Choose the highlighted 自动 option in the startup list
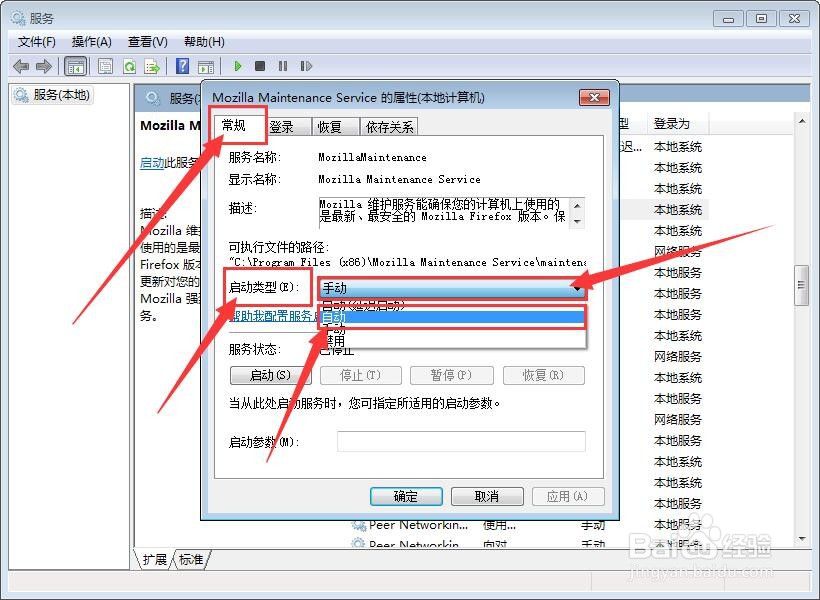This screenshot has height=600, width=820. (x=452, y=318)
